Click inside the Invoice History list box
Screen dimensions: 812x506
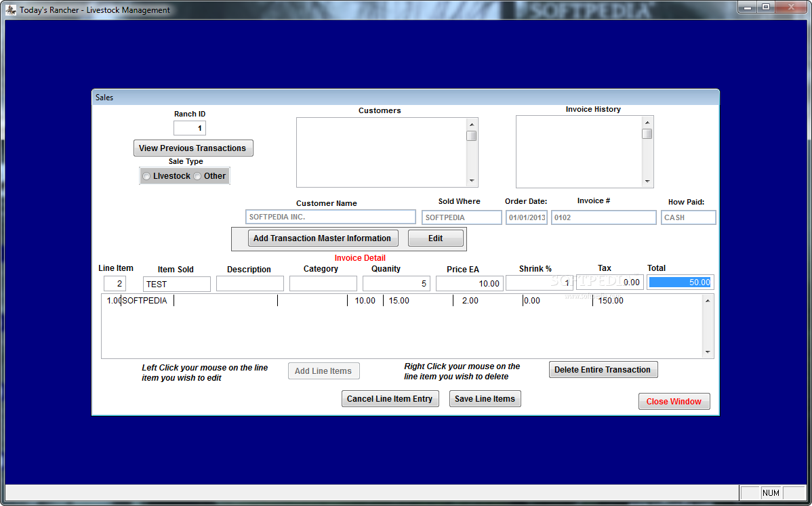coord(579,152)
